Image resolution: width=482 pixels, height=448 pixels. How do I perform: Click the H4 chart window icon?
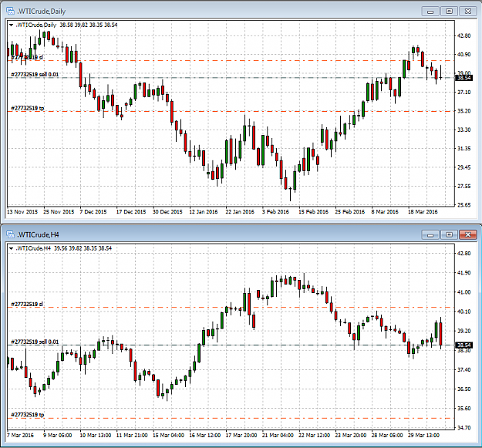coord(11,234)
